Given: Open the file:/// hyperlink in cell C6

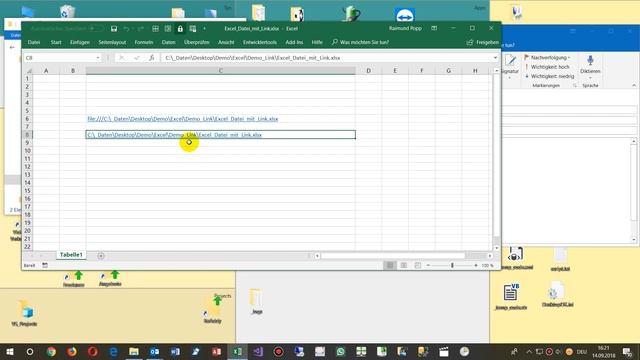Looking at the screenshot, I should click(x=182, y=119).
